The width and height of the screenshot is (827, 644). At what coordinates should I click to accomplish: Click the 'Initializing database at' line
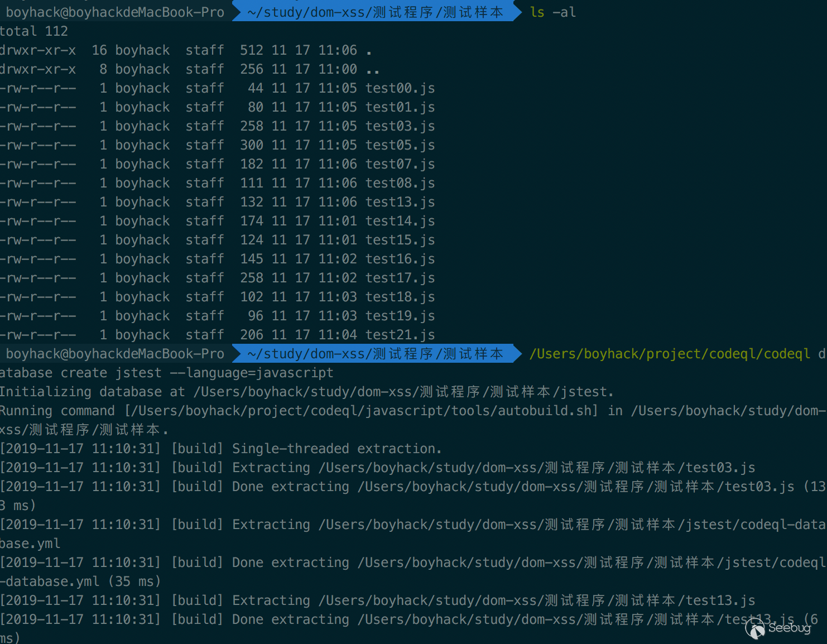[x=307, y=392]
